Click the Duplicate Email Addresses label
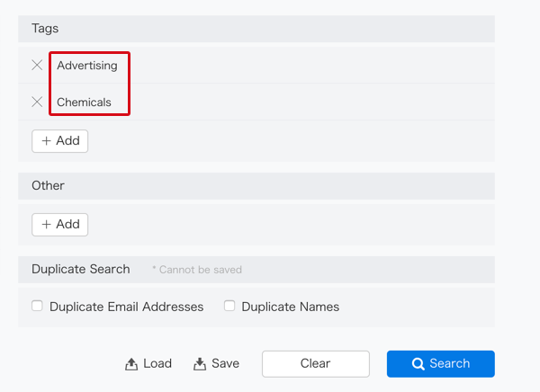Screen dimensions: 540x392 coord(126,307)
